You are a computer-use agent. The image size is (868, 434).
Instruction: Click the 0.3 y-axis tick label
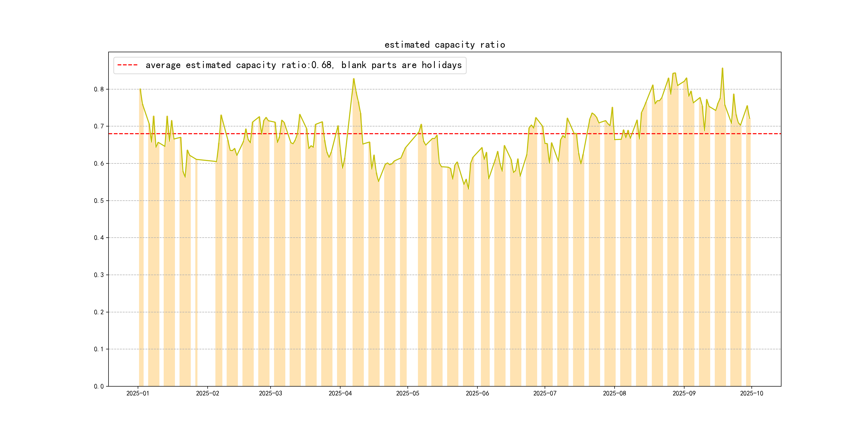coord(99,275)
